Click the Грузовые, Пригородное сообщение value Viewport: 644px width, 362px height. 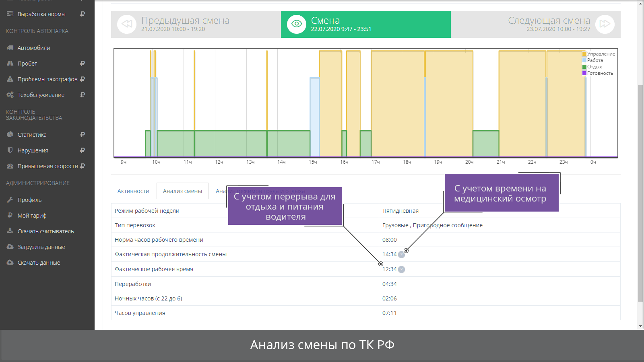click(432, 225)
